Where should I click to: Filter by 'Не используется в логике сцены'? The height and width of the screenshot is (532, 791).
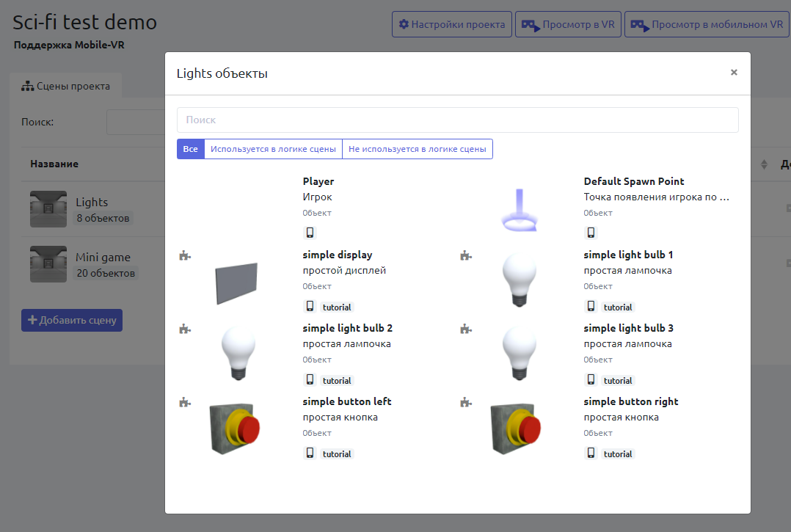coord(418,149)
